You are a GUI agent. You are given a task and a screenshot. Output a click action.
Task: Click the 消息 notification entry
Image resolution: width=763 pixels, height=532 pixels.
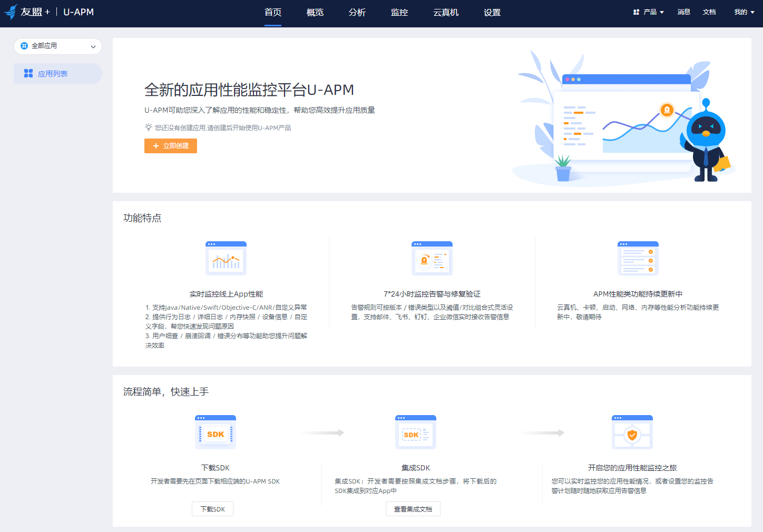click(x=683, y=11)
